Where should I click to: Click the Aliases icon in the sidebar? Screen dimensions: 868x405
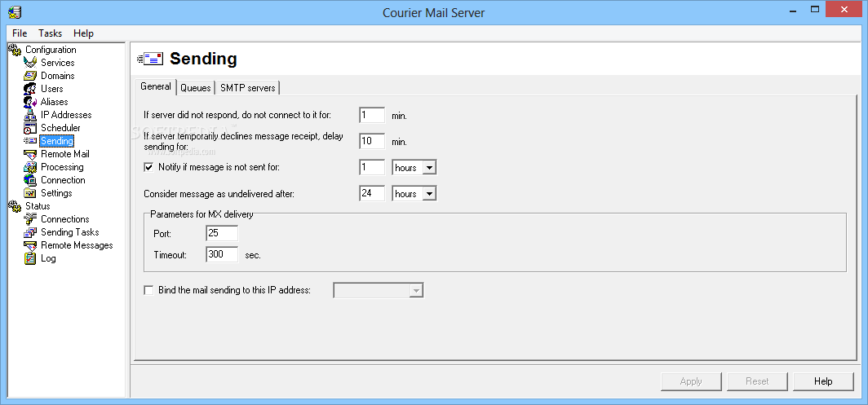(30, 102)
